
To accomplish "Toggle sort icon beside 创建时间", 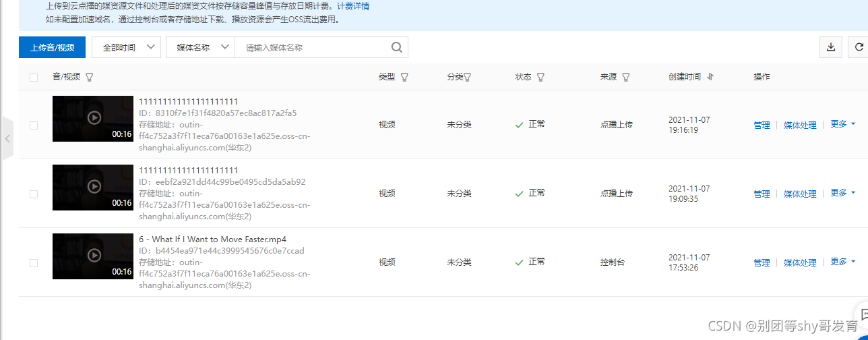I will pos(710,77).
